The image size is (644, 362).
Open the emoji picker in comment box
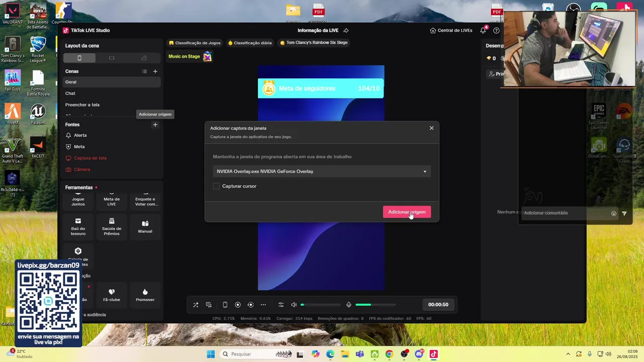click(614, 213)
